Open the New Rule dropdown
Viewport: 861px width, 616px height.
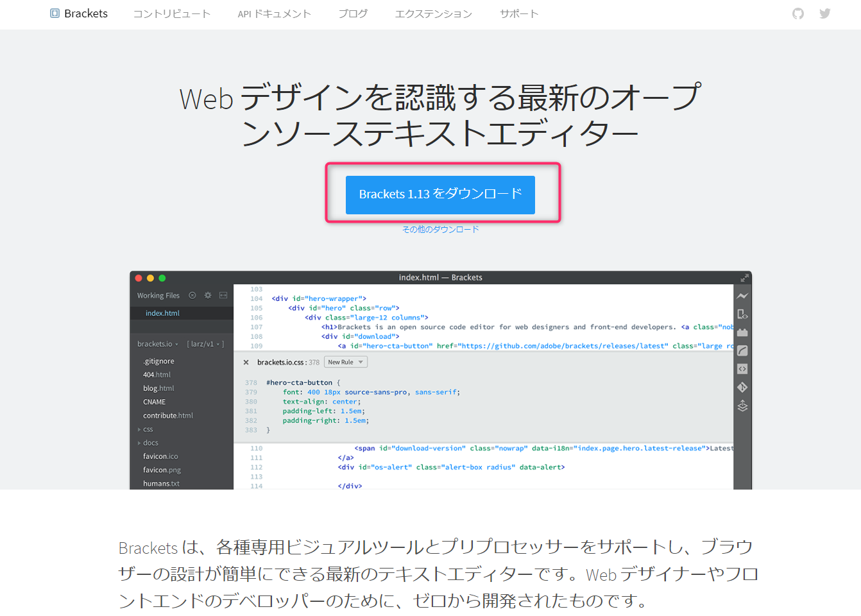[x=346, y=363]
